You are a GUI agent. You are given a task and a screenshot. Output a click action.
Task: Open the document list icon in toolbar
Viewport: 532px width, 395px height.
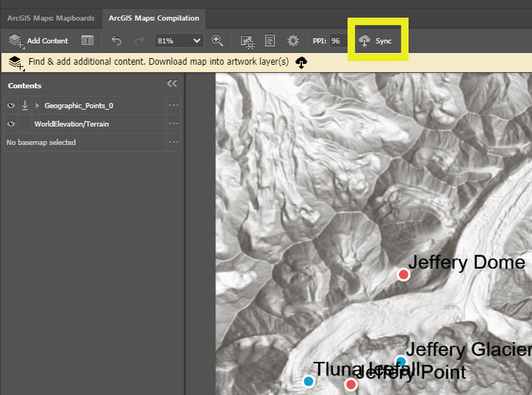(x=270, y=40)
